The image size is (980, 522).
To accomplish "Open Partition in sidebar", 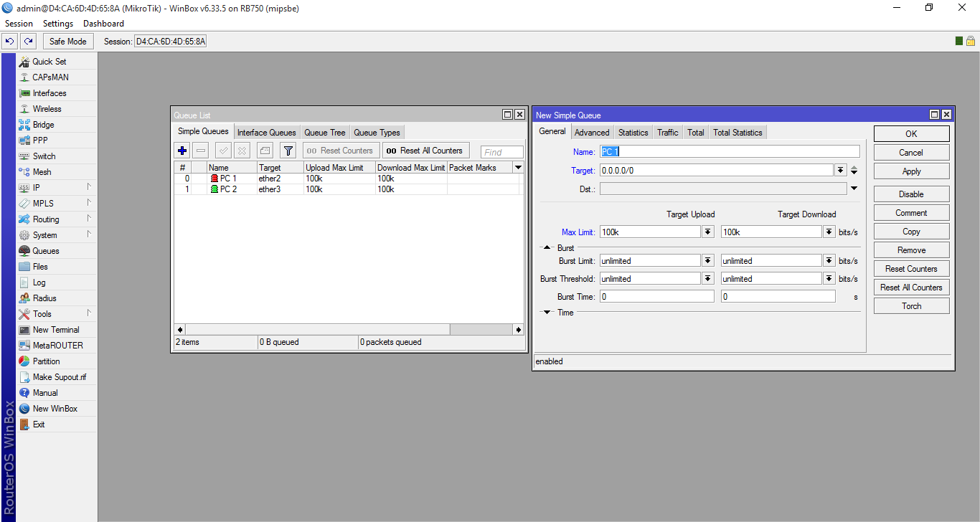I will click(46, 361).
